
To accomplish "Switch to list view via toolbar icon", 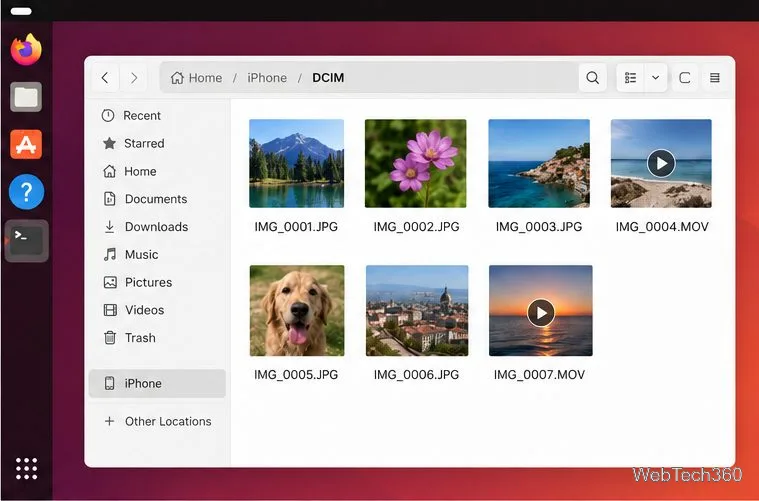I will pyautogui.click(x=630, y=77).
